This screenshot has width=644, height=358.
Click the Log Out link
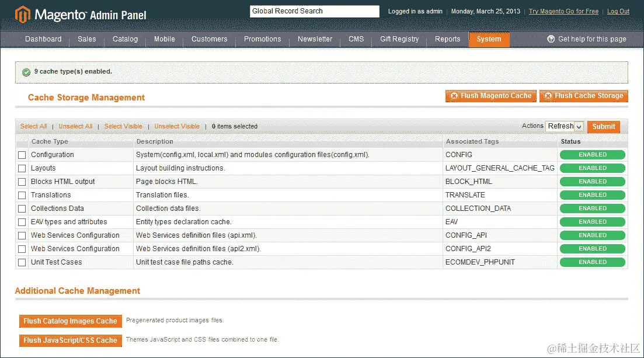click(618, 11)
